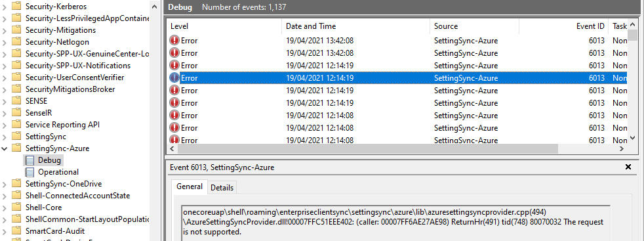Close the Event 6013 preview pane

pos(628,167)
